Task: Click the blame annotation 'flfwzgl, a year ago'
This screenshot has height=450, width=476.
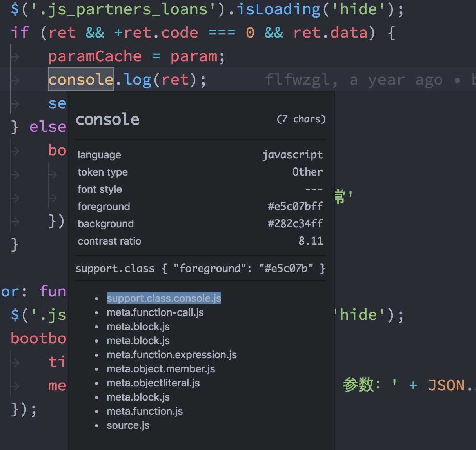Action: point(349,80)
